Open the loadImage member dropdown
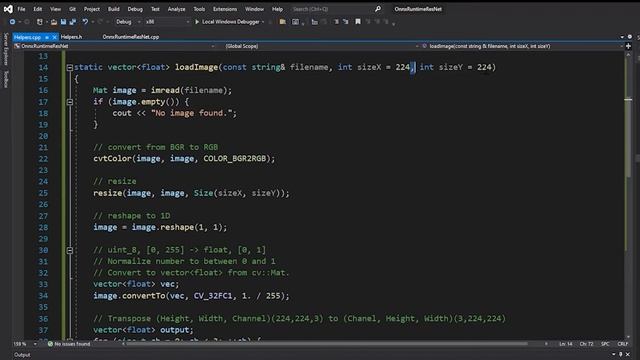The image size is (640, 360). tap(522, 46)
